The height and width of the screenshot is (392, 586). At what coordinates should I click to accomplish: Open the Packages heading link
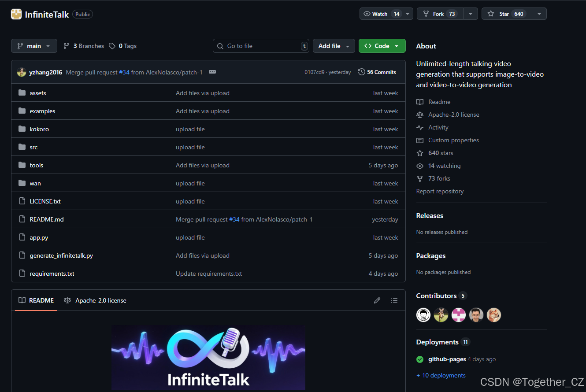pyautogui.click(x=430, y=255)
